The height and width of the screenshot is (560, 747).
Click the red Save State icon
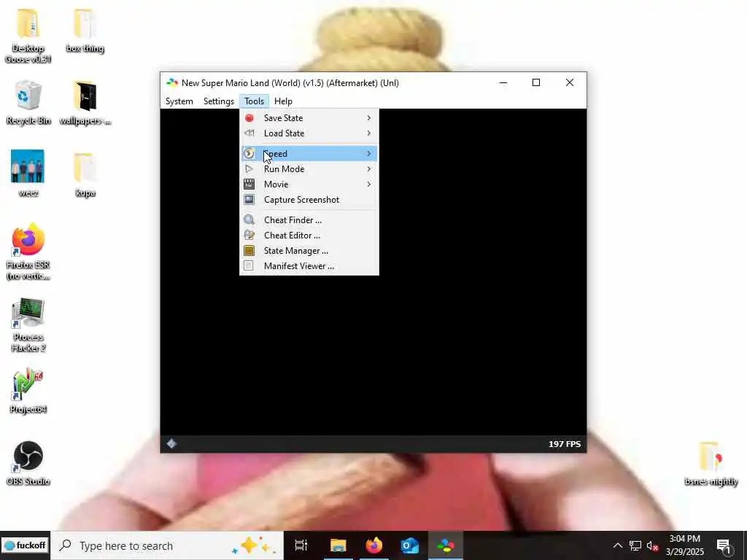point(249,117)
